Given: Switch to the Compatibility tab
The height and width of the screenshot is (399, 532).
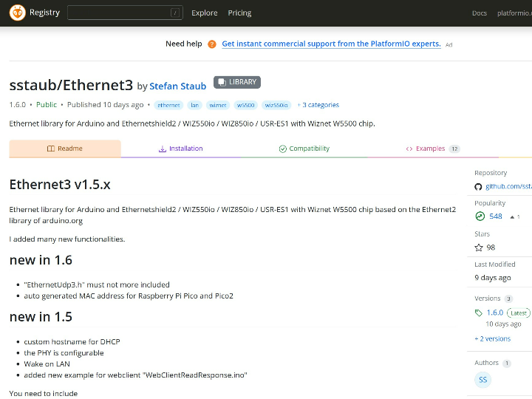Looking at the screenshot, I should click(304, 149).
